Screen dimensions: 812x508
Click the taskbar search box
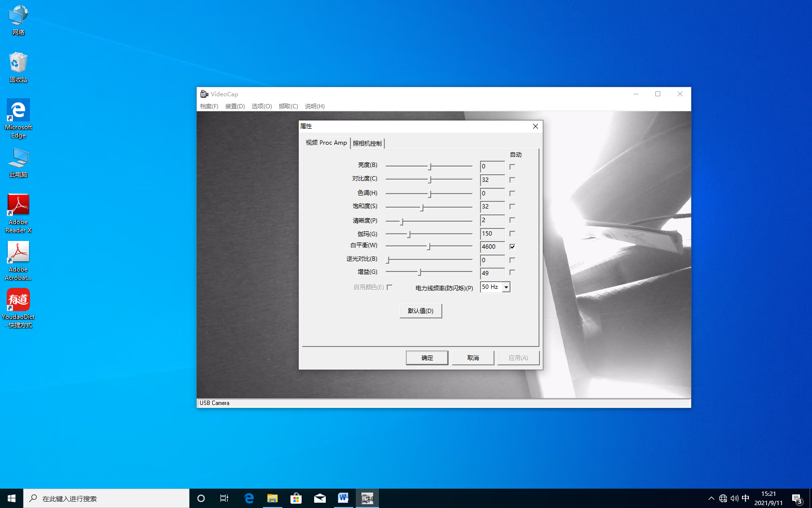(x=106, y=498)
